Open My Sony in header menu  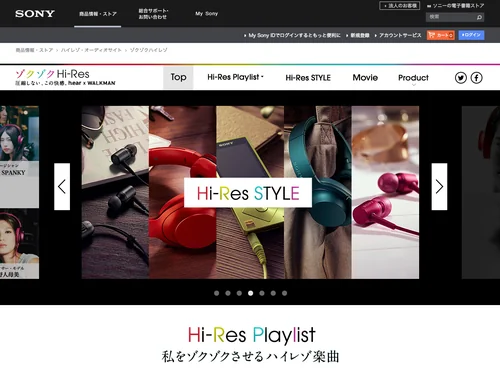[x=207, y=14]
